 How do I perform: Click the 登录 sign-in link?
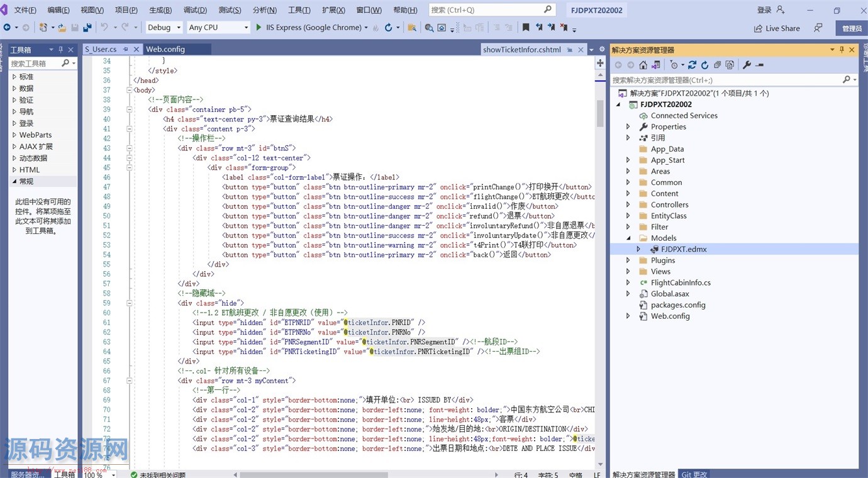764,10
